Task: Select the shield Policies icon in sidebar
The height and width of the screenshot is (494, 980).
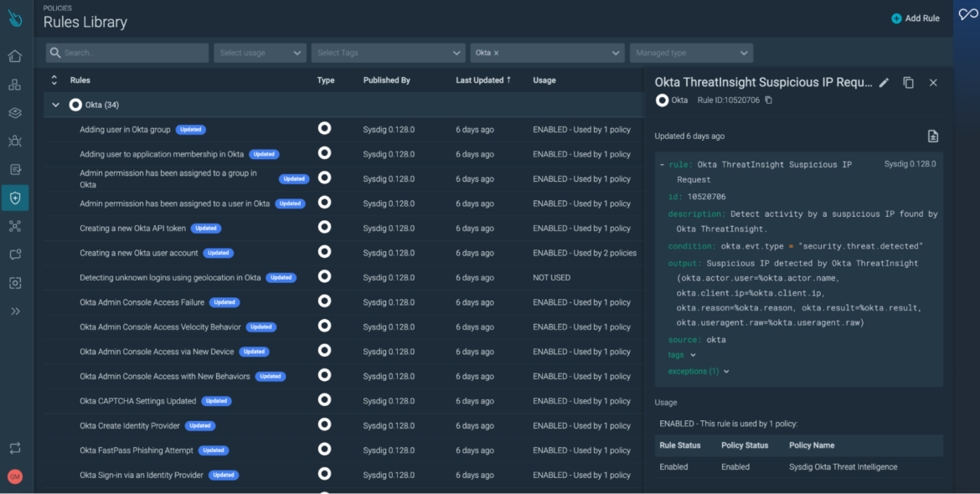Action: click(14, 198)
